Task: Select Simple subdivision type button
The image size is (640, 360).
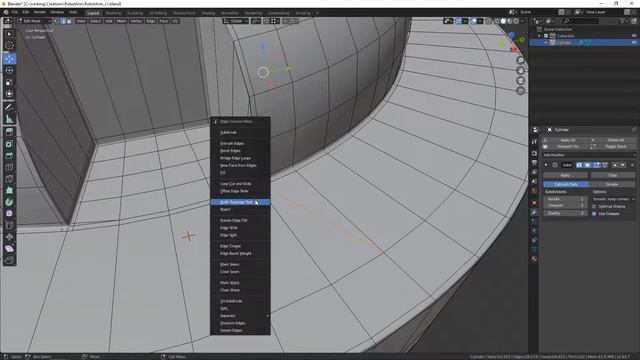Action: (x=612, y=184)
